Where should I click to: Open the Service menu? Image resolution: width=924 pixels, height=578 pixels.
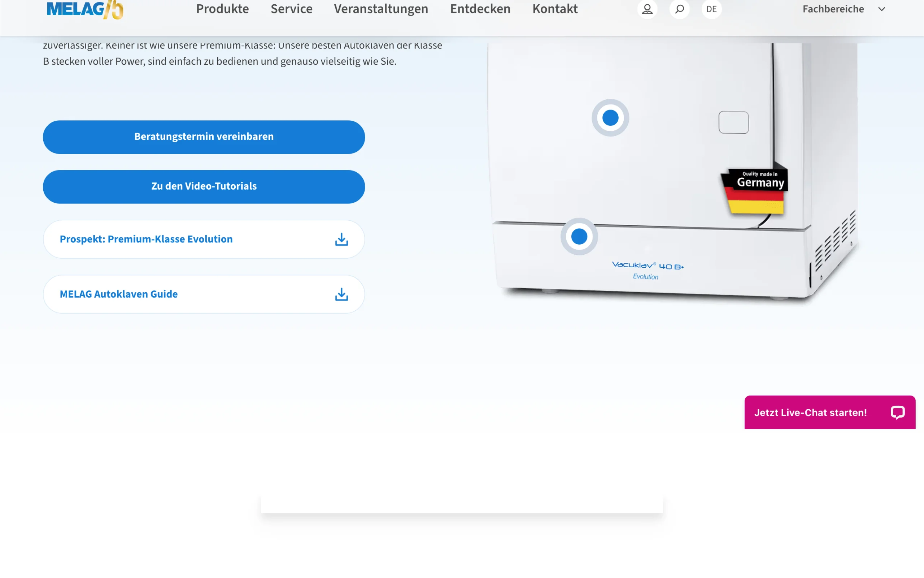click(292, 9)
